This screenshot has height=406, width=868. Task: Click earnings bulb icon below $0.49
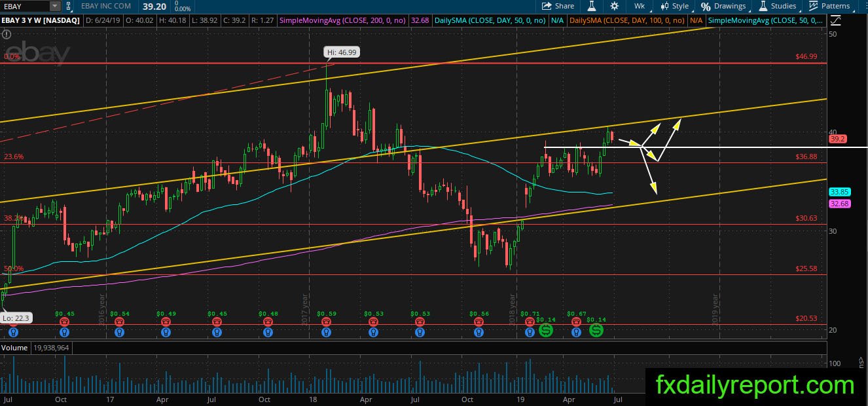pyautogui.click(x=166, y=332)
